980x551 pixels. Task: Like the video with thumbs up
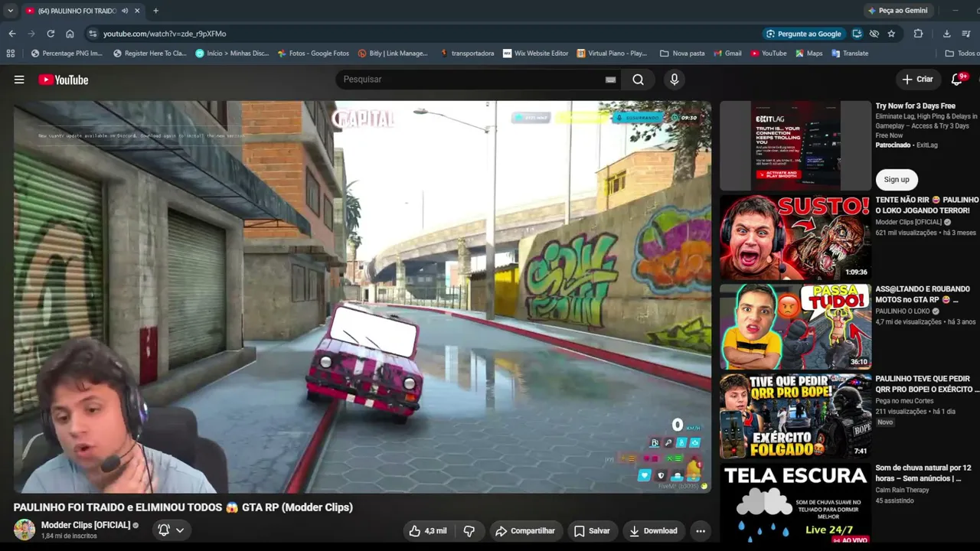428,531
